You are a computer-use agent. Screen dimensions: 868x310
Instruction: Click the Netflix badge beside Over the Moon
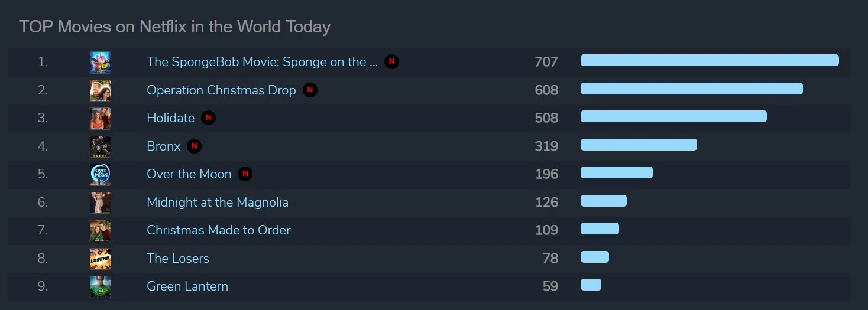[x=245, y=174]
